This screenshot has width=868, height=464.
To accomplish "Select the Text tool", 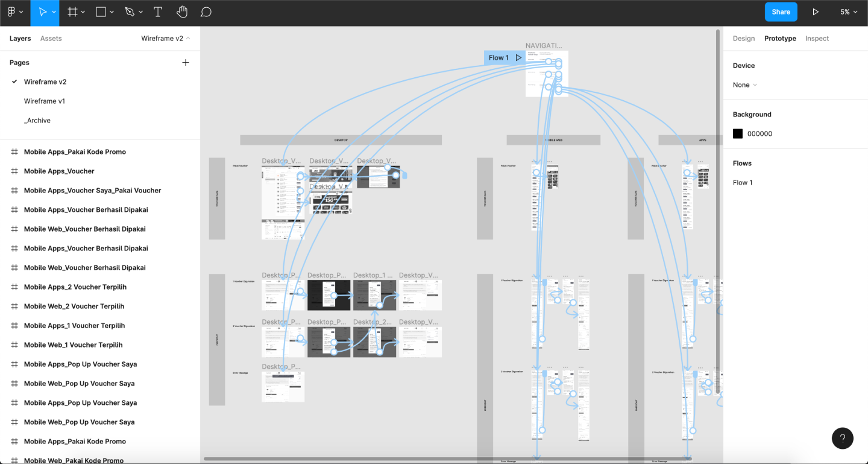I will tap(158, 12).
